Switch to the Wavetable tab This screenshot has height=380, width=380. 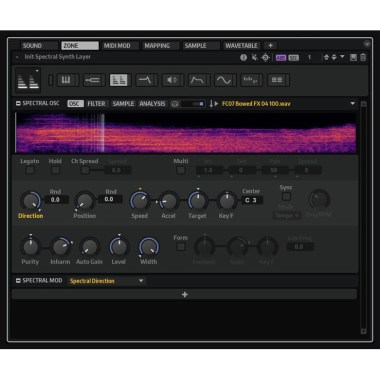241,46
